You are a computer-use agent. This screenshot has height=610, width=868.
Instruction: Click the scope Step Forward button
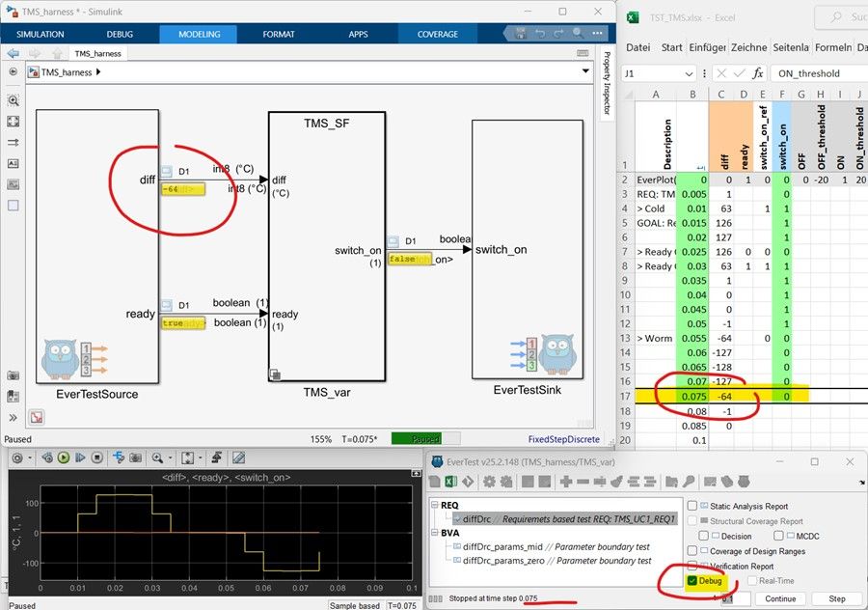pyautogui.click(x=80, y=457)
